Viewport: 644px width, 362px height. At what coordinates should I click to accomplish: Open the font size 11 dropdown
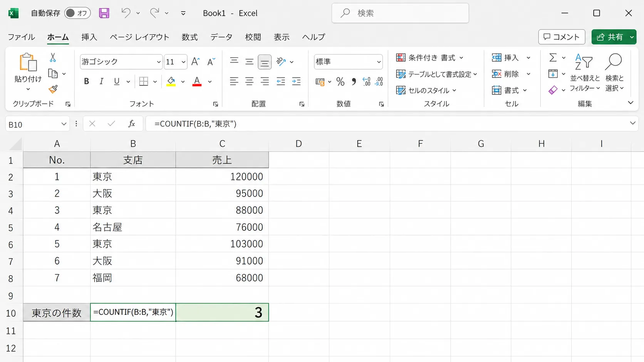pyautogui.click(x=183, y=62)
